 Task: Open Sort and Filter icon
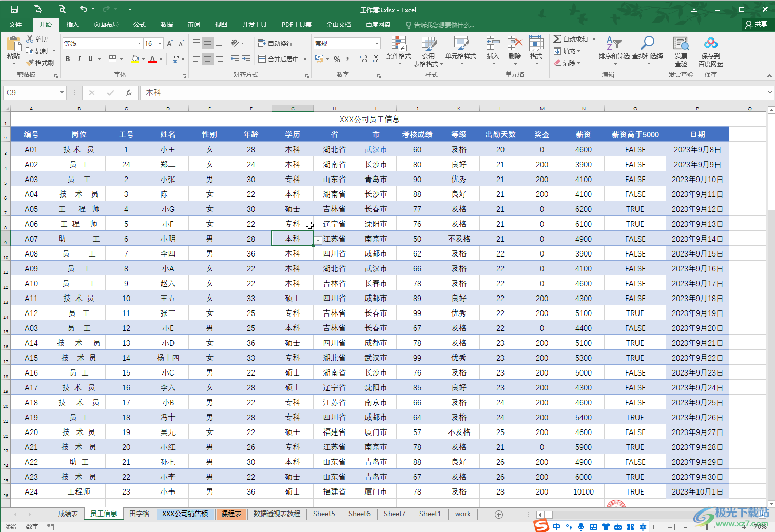pos(614,44)
